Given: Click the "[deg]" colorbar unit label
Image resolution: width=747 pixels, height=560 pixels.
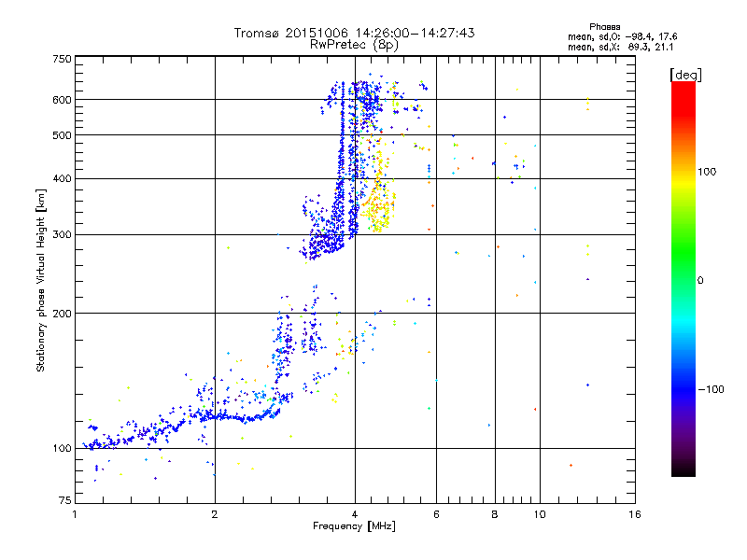Looking at the screenshot, I should (685, 75).
